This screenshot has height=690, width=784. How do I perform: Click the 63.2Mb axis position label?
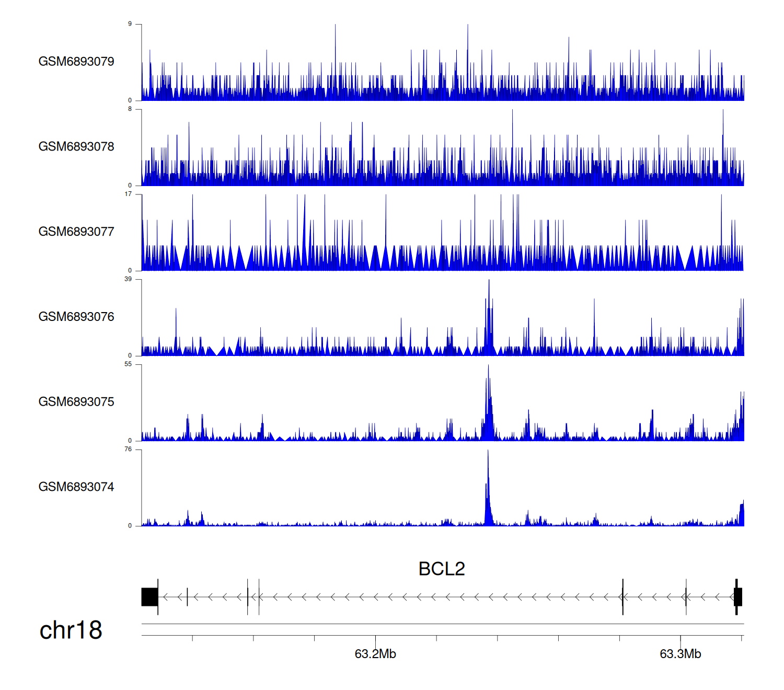pos(375,654)
